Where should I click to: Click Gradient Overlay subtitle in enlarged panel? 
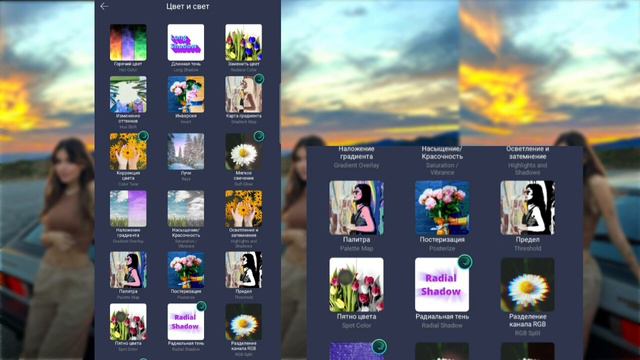(x=356, y=165)
